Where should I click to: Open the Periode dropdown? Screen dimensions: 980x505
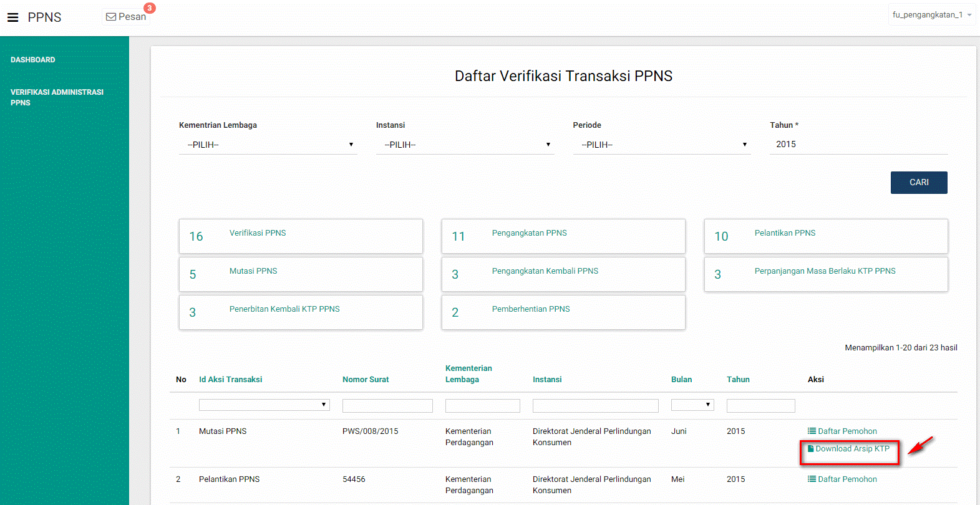point(661,145)
